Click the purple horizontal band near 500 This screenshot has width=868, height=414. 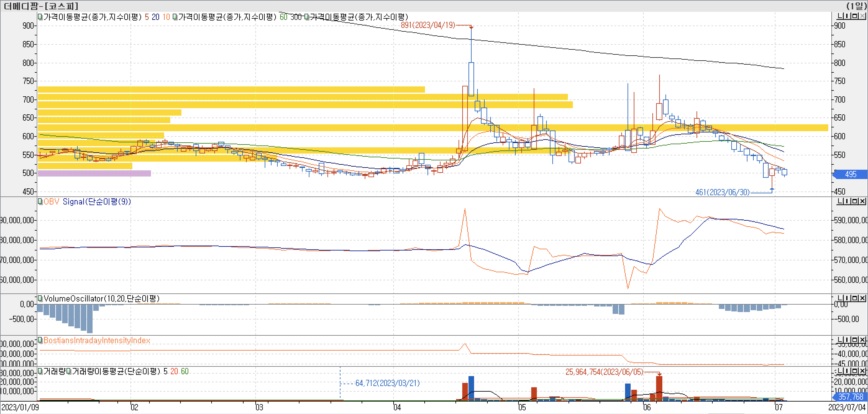(94, 173)
